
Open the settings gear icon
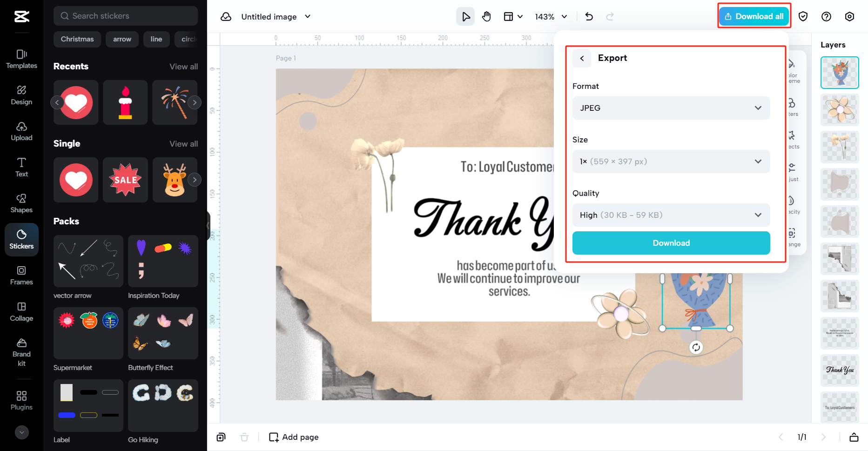point(849,16)
